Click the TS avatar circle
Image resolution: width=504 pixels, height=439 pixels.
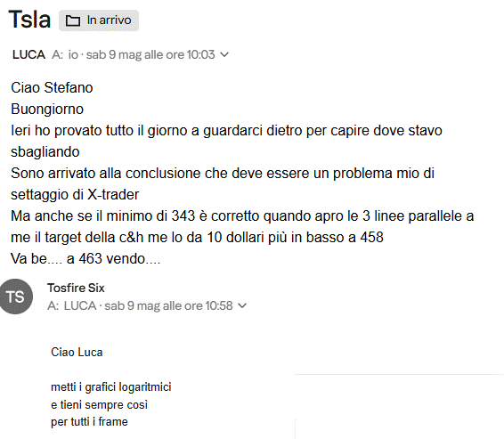tap(16, 297)
